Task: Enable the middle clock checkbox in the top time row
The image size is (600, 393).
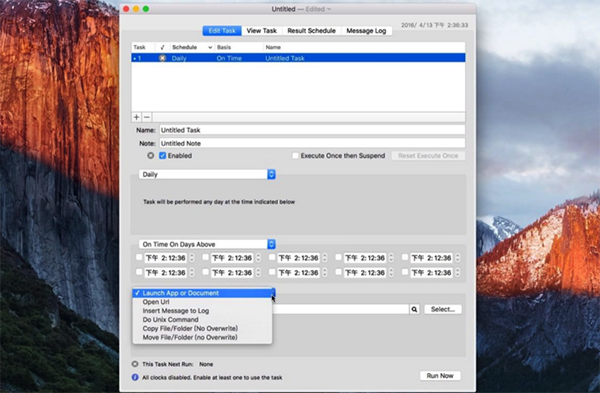Action: click(x=272, y=258)
